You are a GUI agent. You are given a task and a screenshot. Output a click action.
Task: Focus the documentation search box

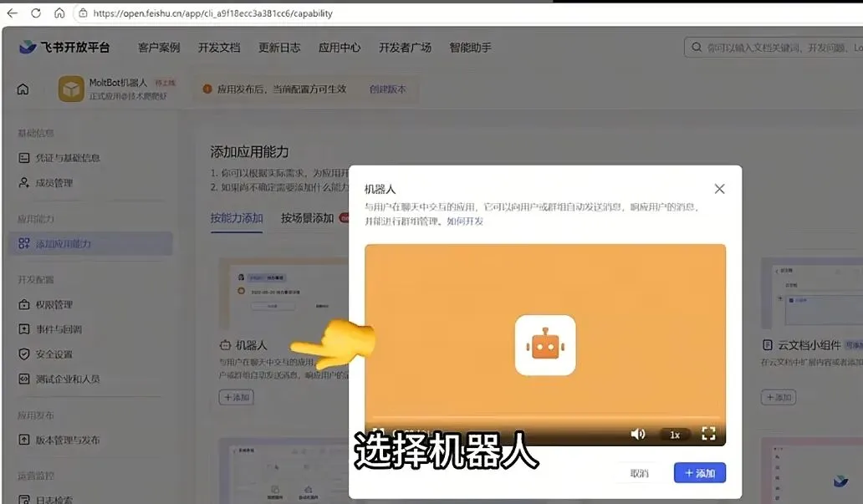(x=774, y=48)
